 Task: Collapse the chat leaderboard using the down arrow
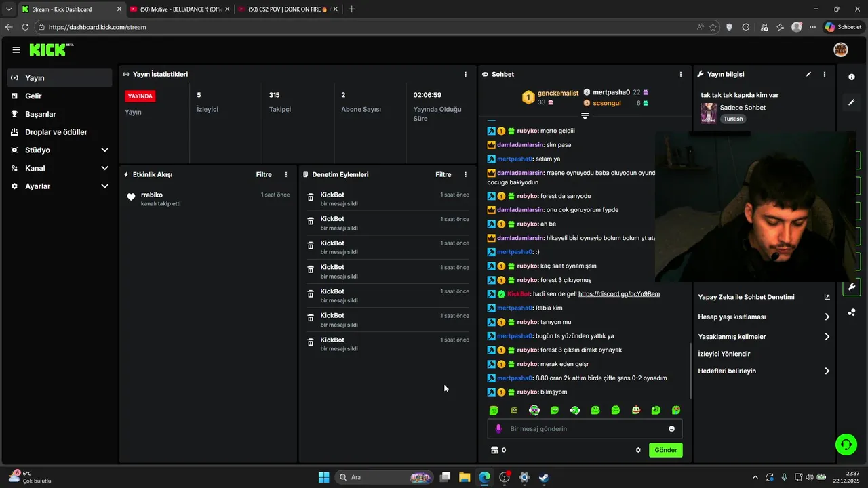point(585,116)
